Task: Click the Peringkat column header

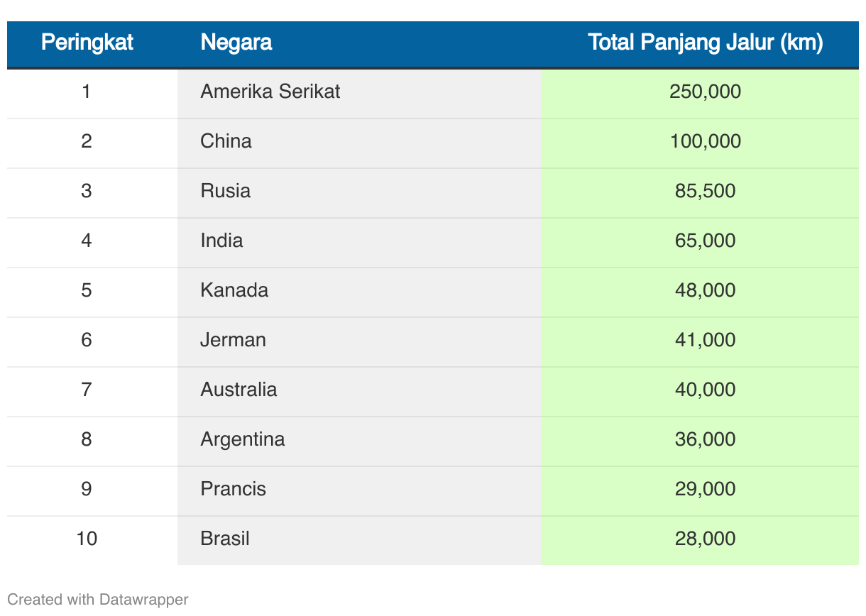Action: (x=87, y=43)
